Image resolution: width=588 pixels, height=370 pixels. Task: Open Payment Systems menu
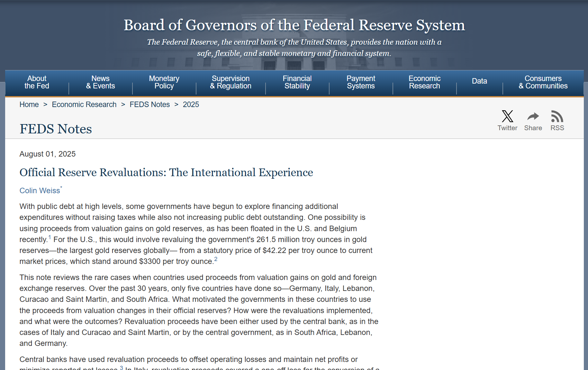pyautogui.click(x=361, y=82)
